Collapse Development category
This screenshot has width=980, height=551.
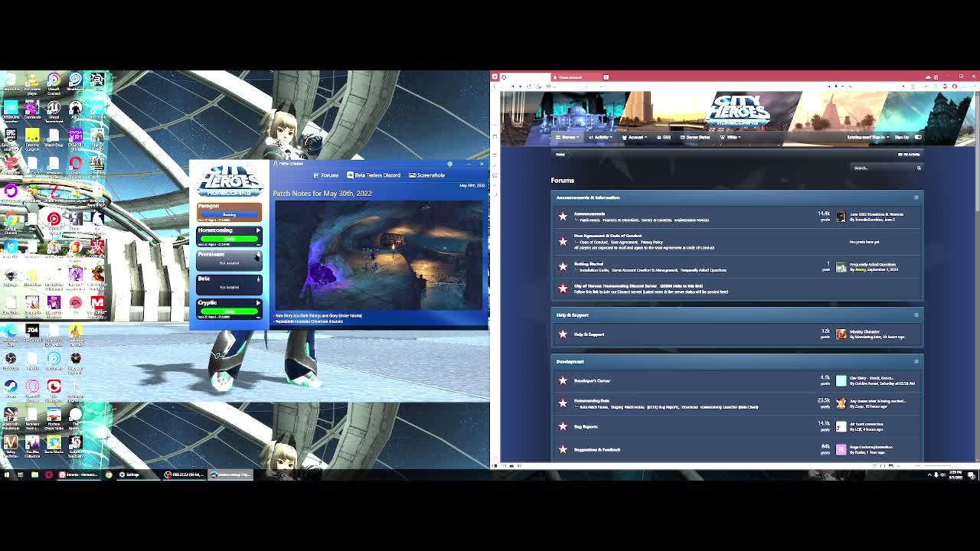pos(916,361)
